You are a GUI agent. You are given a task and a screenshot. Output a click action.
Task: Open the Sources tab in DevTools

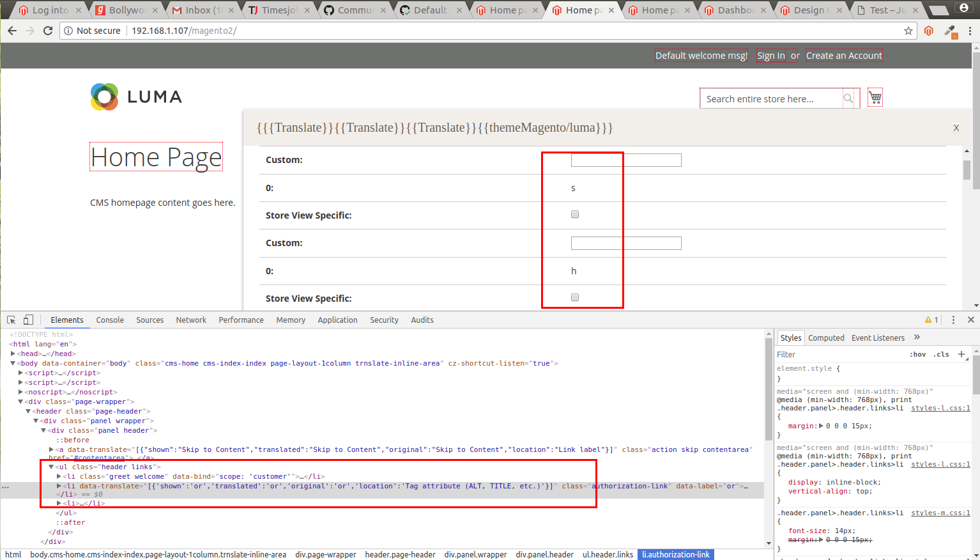point(149,320)
